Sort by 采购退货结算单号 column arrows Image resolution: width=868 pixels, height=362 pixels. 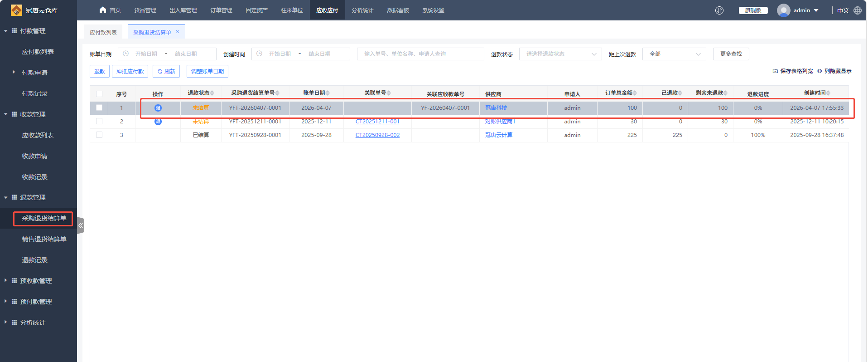[277, 93]
